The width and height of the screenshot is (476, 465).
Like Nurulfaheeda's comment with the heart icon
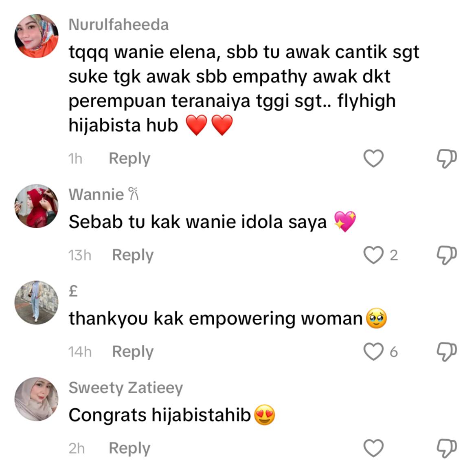373,159
